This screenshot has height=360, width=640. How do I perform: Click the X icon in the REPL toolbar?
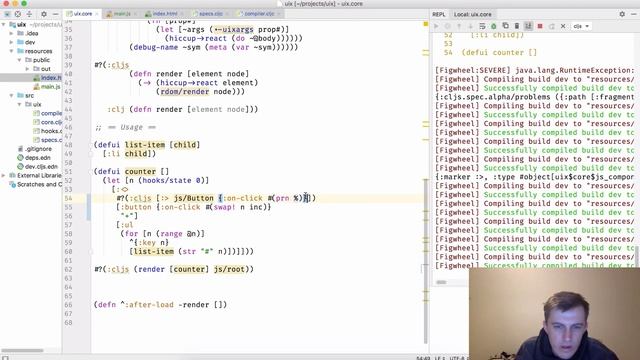pyautogui.click(x=563, y=26)
